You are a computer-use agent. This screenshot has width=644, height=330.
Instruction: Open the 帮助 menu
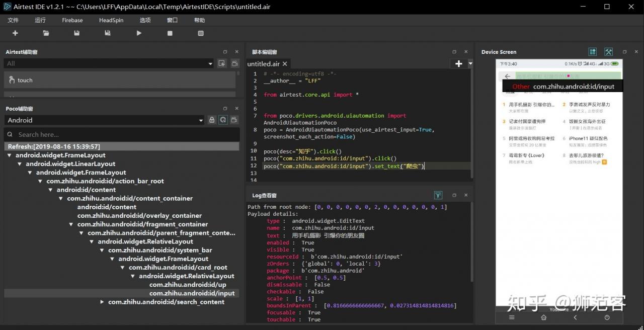199,20
